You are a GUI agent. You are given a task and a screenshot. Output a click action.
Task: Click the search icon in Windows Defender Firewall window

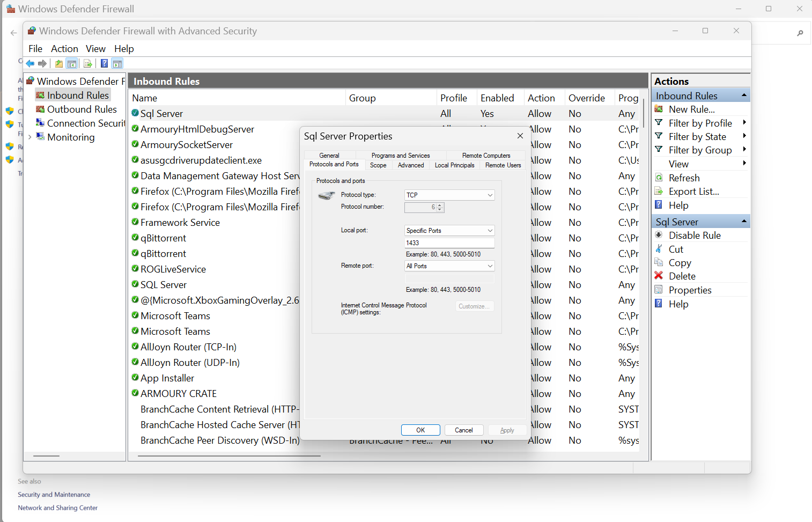(x=800, y=33)
